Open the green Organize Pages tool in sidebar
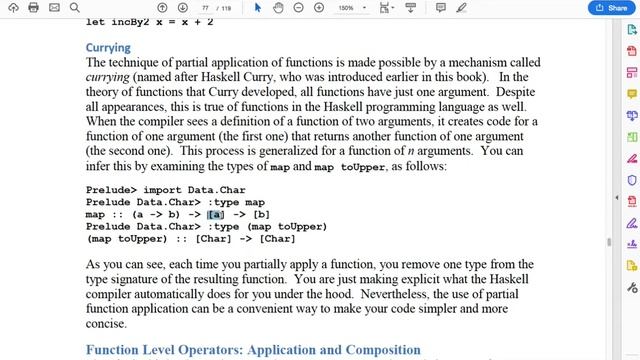The width and height of the screenshot is (640, 360). tap(631, 137)
